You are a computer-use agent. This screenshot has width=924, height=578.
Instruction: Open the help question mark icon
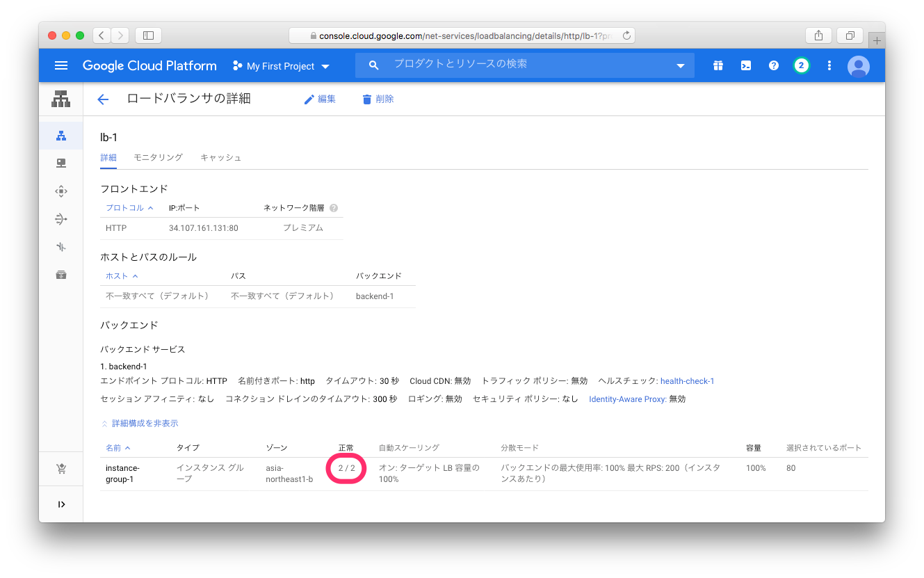pyautogui.click(x=773, y=65)
